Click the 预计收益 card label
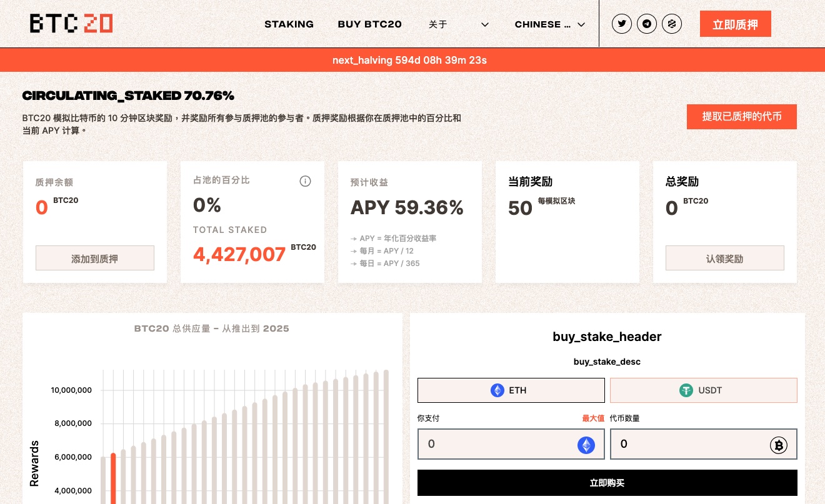The image size is (825, 504). point(369,182)
